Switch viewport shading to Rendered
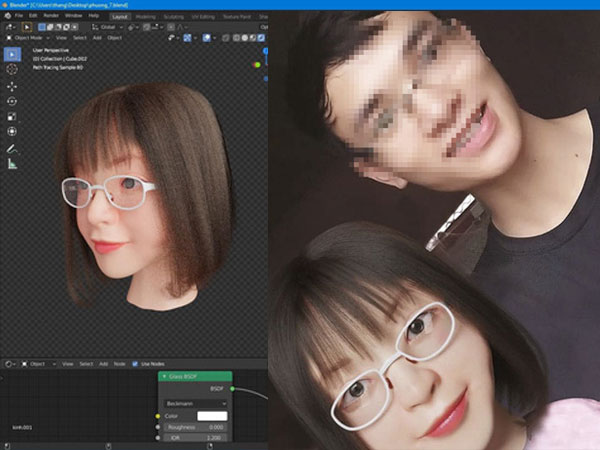This screenshot has width=600, height=450. point(261,38)
